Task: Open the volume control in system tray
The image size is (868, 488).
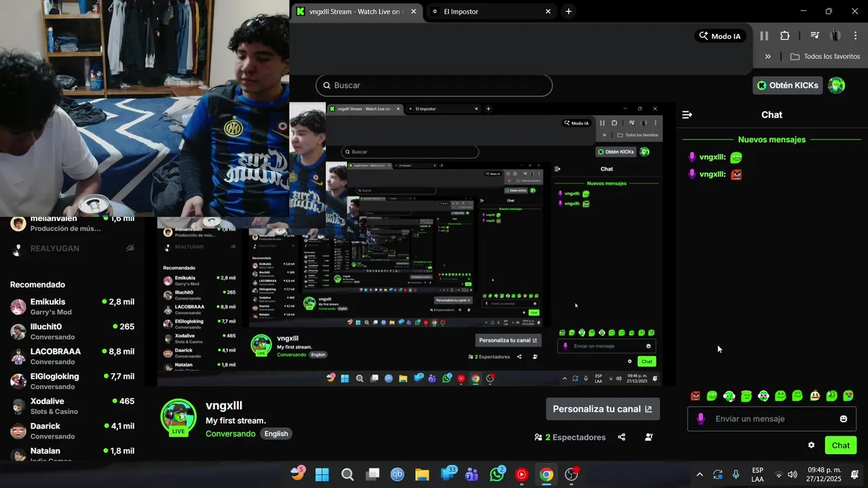Action: (x=792, y=474)
